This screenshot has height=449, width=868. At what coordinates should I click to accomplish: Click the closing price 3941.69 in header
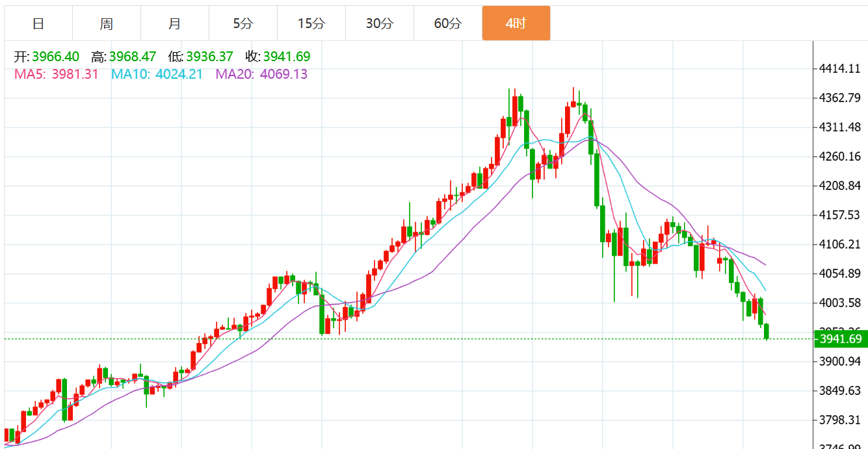tap(287, 57)
